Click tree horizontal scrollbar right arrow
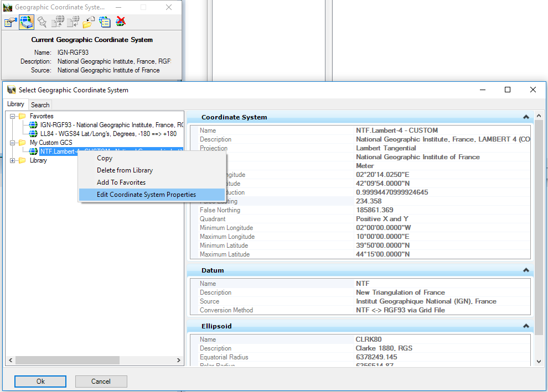Viewport: 548px width, 392px height. [x=179, y=360]
